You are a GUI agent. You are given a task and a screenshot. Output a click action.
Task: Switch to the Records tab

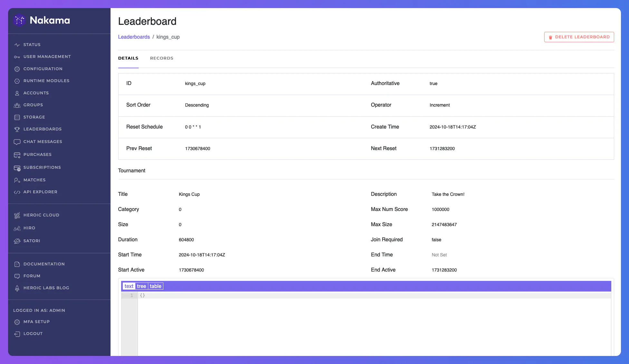(162, 58)
